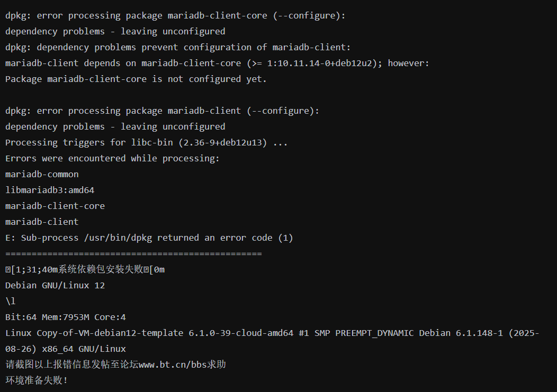Click the /usr/bin/dpkg path in the error line

click(x=118, y=238)
